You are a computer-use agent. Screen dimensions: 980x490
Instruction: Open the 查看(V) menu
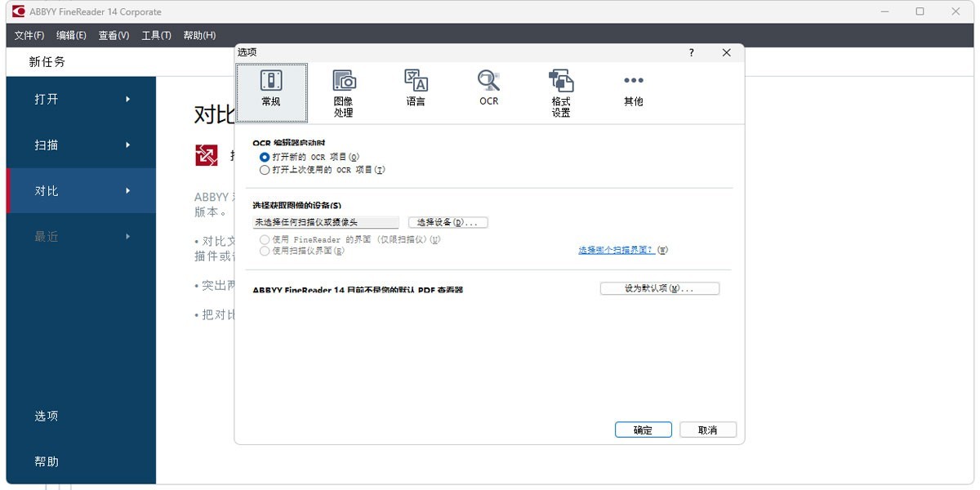click(114, 35)
